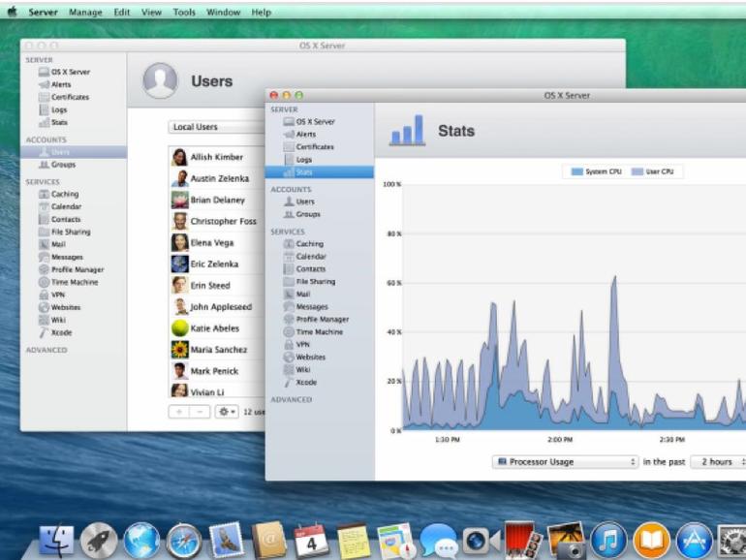The width and height of the screenshot is (746, 560).
Task: Open the Window menu
Action: coord(223,12)
